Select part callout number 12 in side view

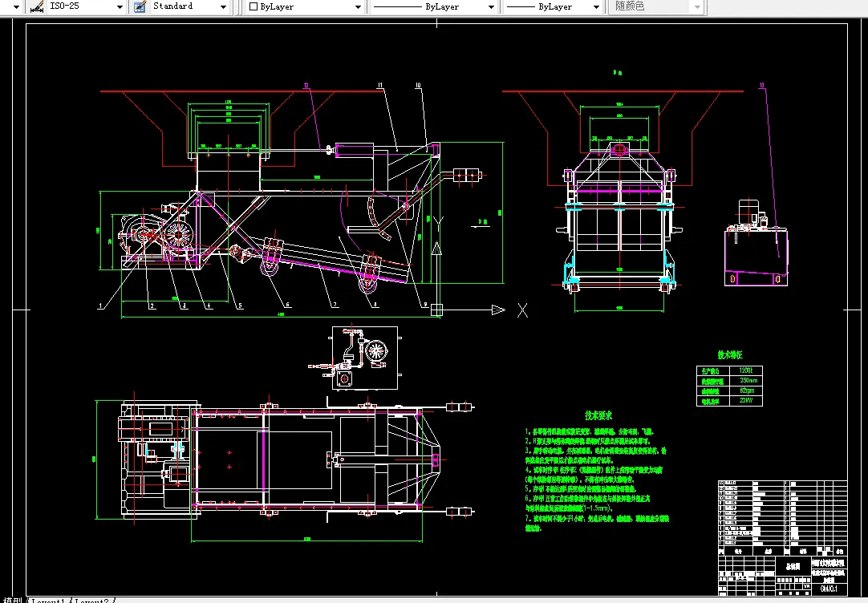click(306, 86)
